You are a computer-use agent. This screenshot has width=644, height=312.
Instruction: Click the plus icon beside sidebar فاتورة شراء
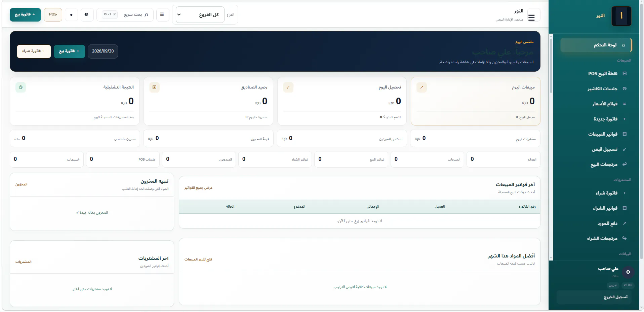pyautogui.click(x=625, y=193)
